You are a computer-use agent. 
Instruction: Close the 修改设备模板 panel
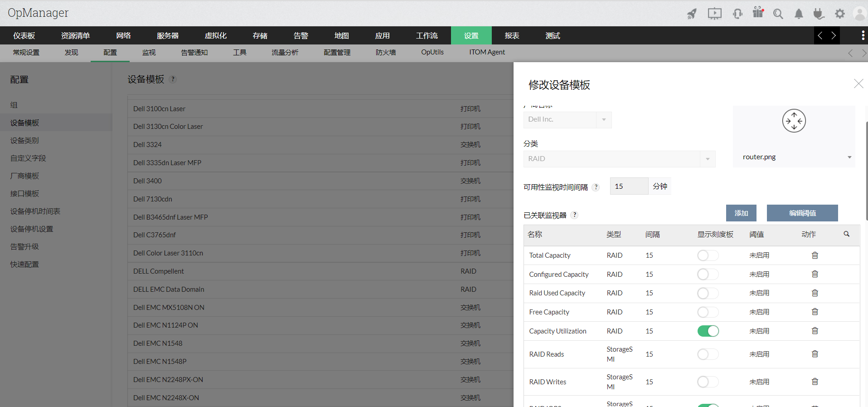(858, 83)
